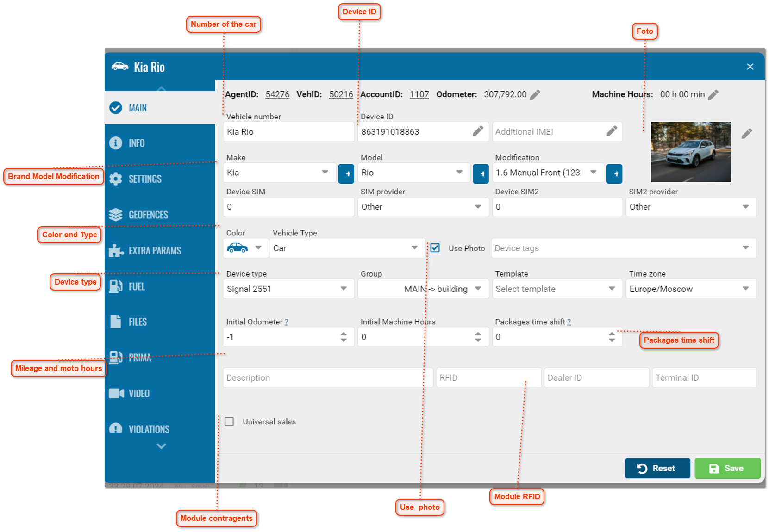Open the Vehicle Type dropdown

(347, 248)
